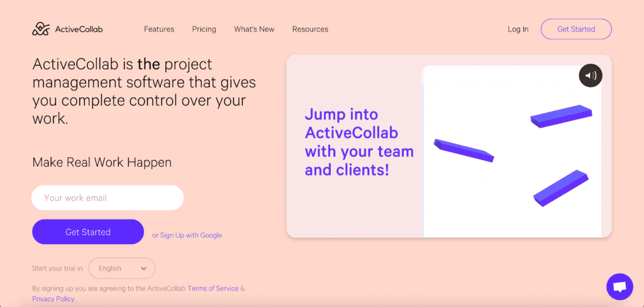Click the 'Make Real Work Happen' heading
The width and height of the screenshot is (644, 307).
102,162
